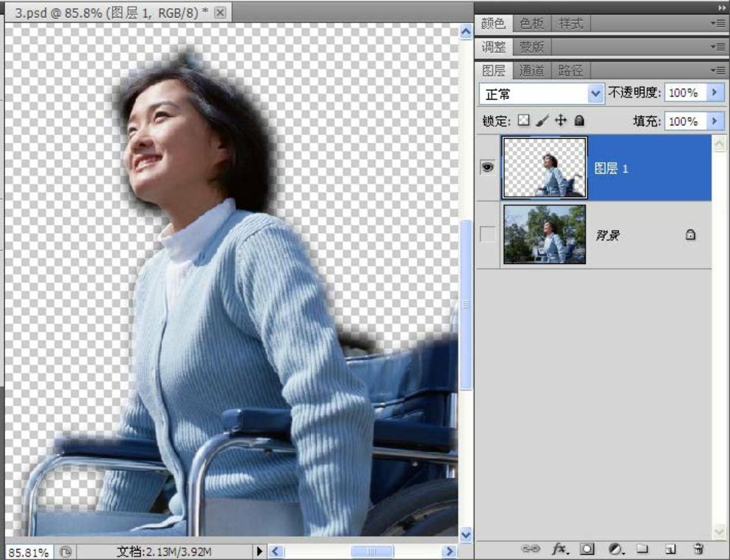Viewport: 730px width, 560px height.
Task: Switch to the 通道 channels tab
Action: coord(531,71)
